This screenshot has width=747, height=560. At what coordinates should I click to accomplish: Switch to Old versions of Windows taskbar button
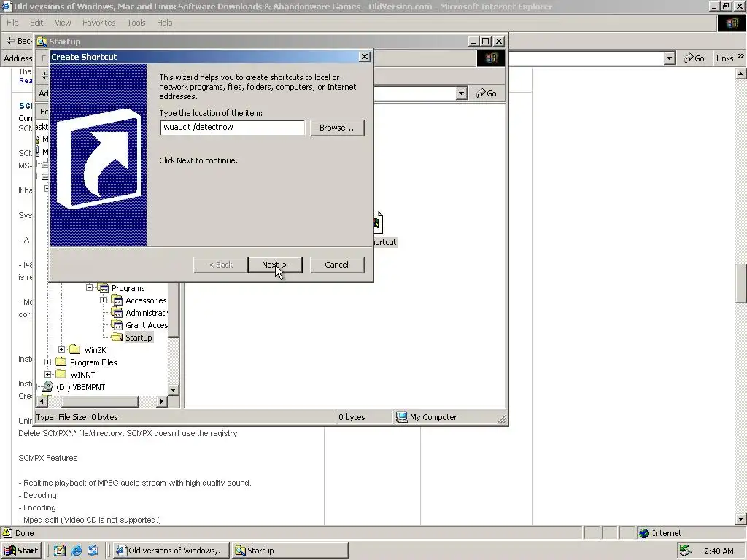coord(171,551)
